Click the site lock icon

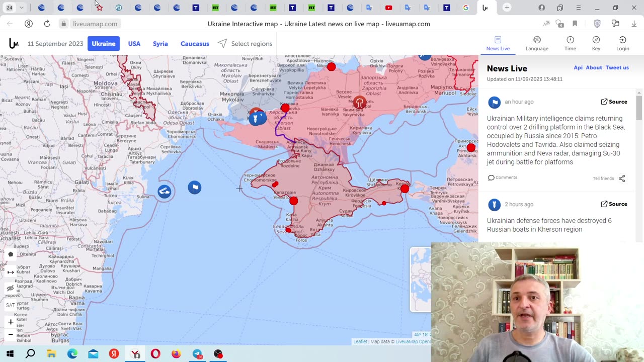(63, 24)
